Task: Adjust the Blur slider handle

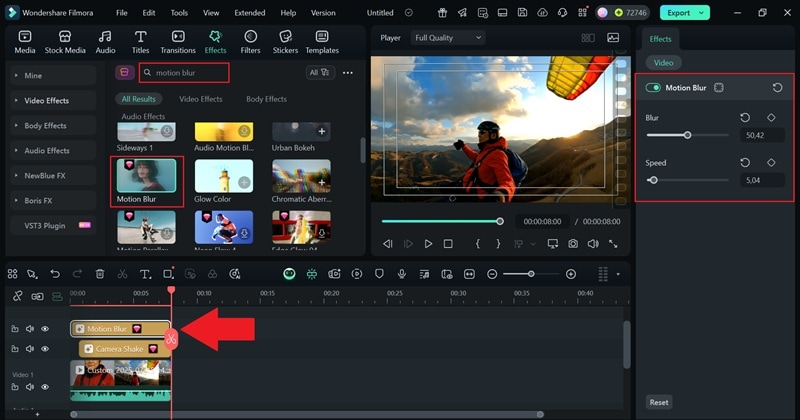Action: click(x=687, y=135)
